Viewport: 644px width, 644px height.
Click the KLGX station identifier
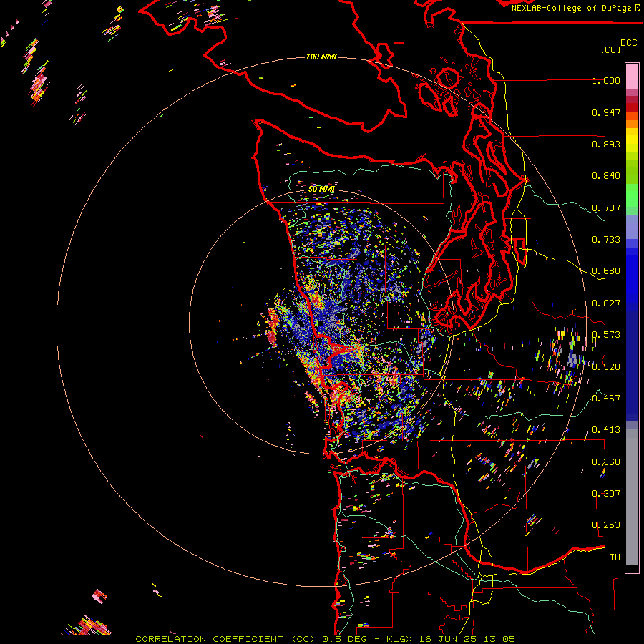tap(399, 639)
